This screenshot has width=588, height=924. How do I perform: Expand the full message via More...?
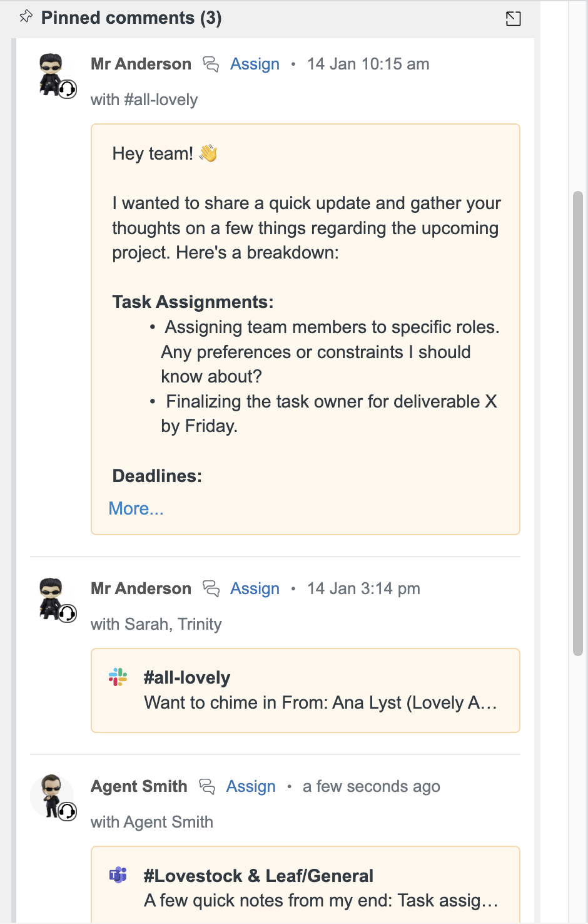pyautogui.click(x=136, y=508)
